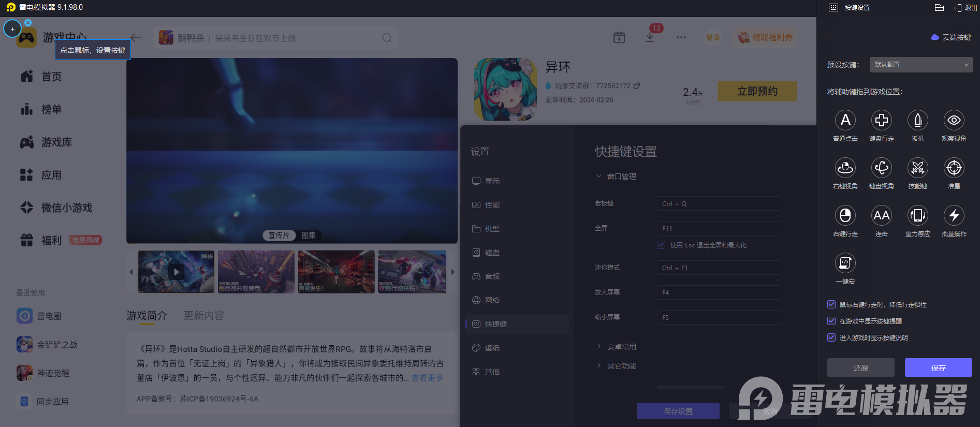Viewport: 980px width, 427px height.
Task: Open the 榜单 rankings menu item
Action: tap(41, 109)
